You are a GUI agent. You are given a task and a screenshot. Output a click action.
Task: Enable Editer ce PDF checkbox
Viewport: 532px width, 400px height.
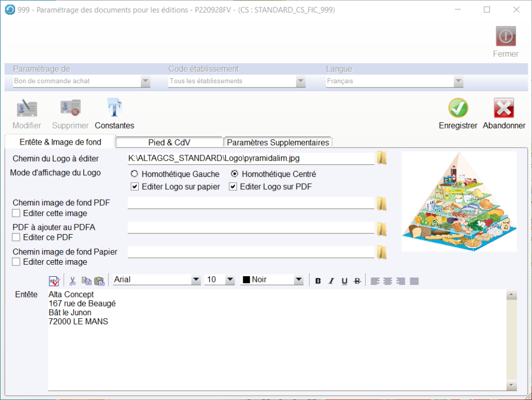(x=16, y=237)
